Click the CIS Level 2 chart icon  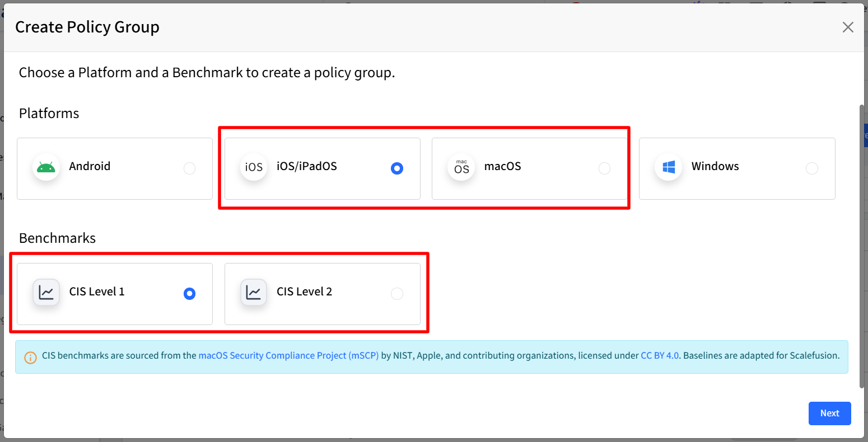click(254, 293)
